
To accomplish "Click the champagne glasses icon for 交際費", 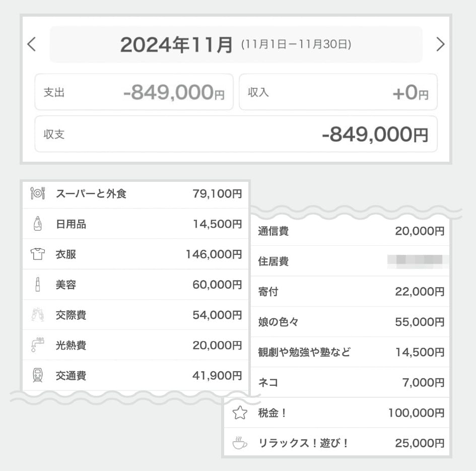I will [x=38, y=315].
